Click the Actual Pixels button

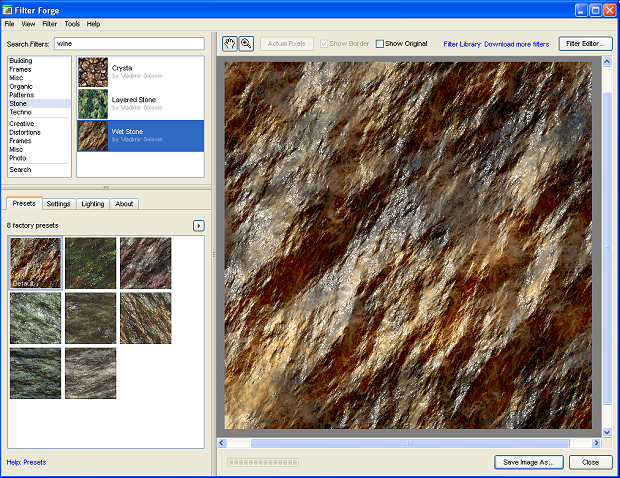pyautogui.click(x=287, y=43)
